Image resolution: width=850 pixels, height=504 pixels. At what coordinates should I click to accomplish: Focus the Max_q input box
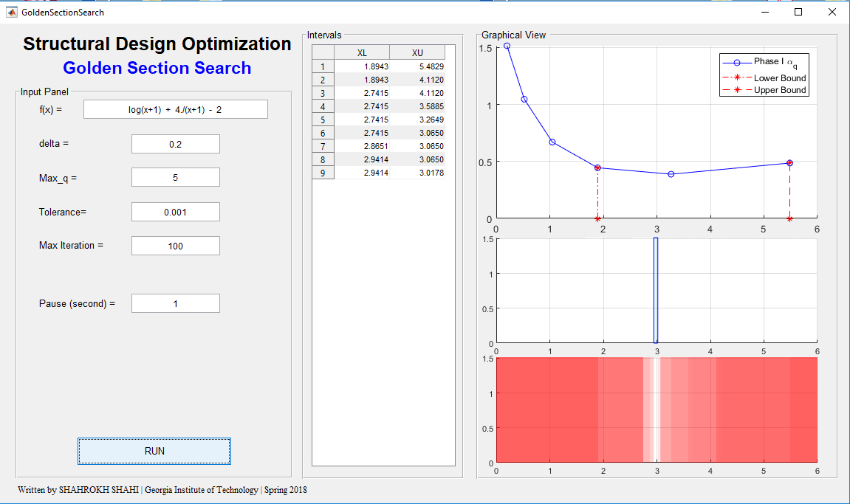[175, 177]
